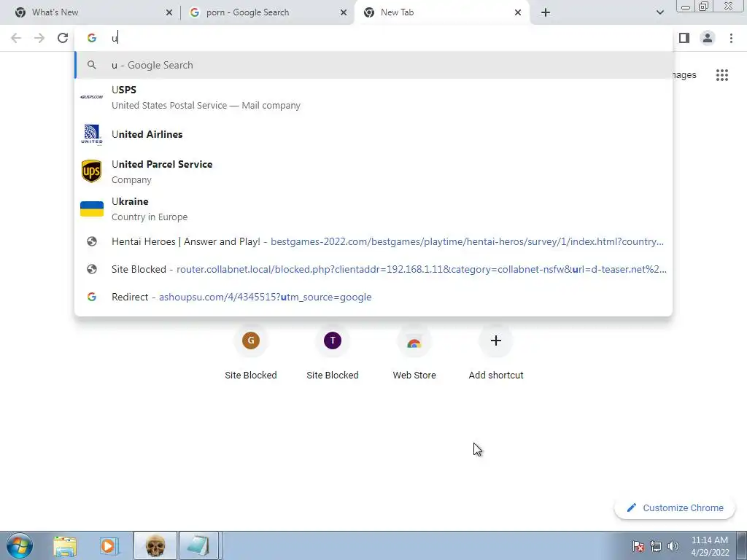Click the magnifier icon beside 'u - Google Search'
Image resolution: width=747 pixels, height=560 pixels.
tap(92, 65)
